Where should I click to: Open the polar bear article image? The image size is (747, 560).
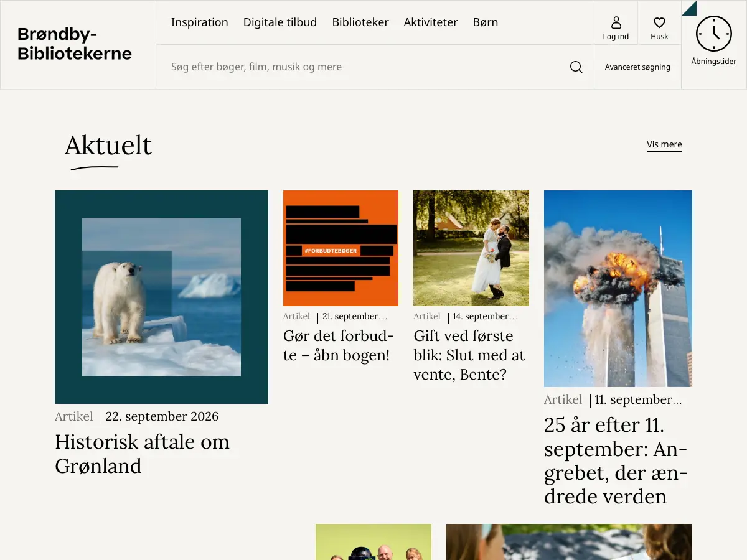pos(161,297)
